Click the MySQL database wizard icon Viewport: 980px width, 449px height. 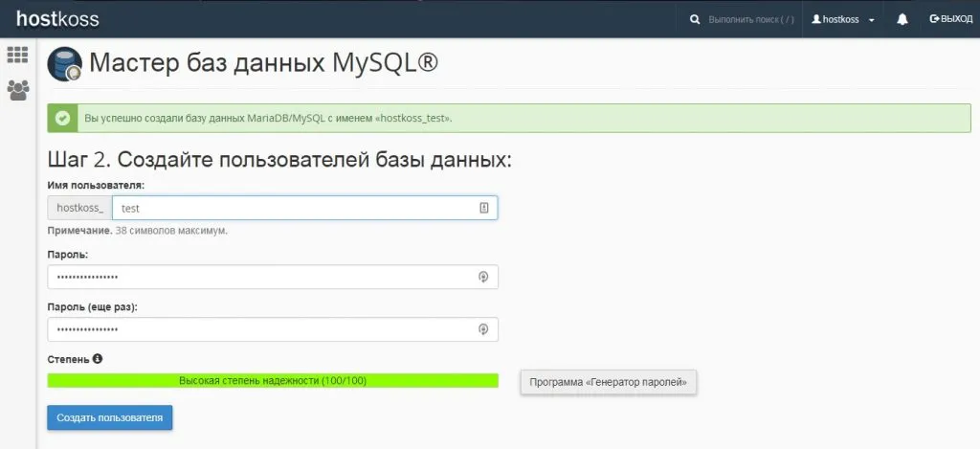coord(65,64)
